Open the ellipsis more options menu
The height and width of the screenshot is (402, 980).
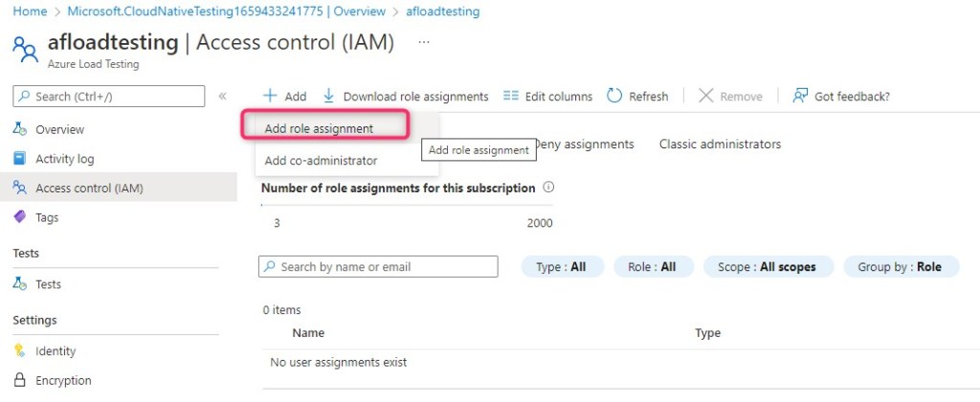pyautogui.click(x=424, y=43)
